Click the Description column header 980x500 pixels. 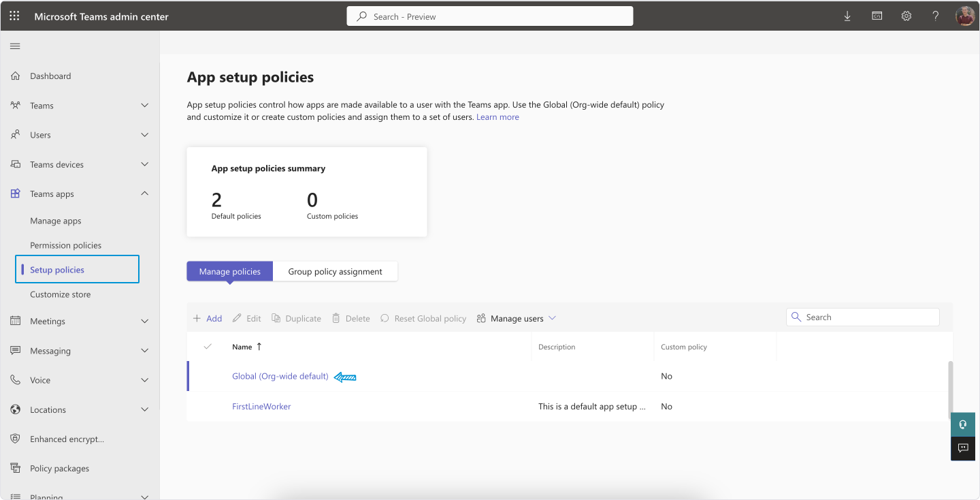click(x=557, y=347)
